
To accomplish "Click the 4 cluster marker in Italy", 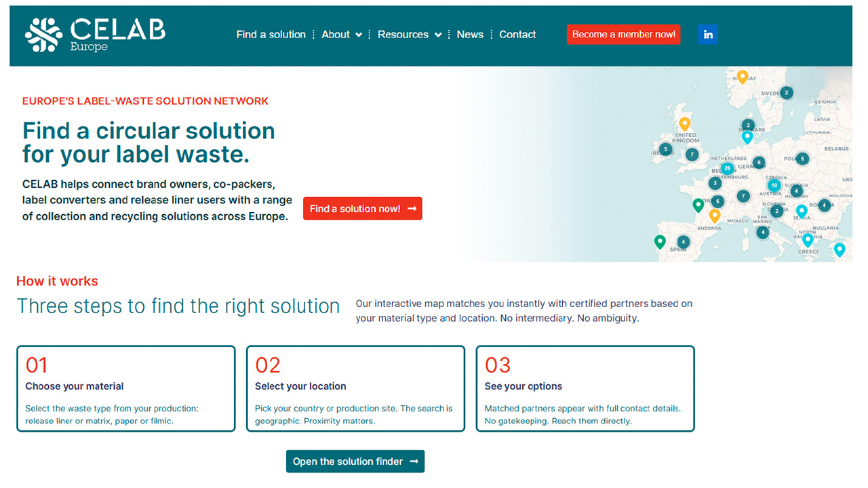I will click(763, 232).
